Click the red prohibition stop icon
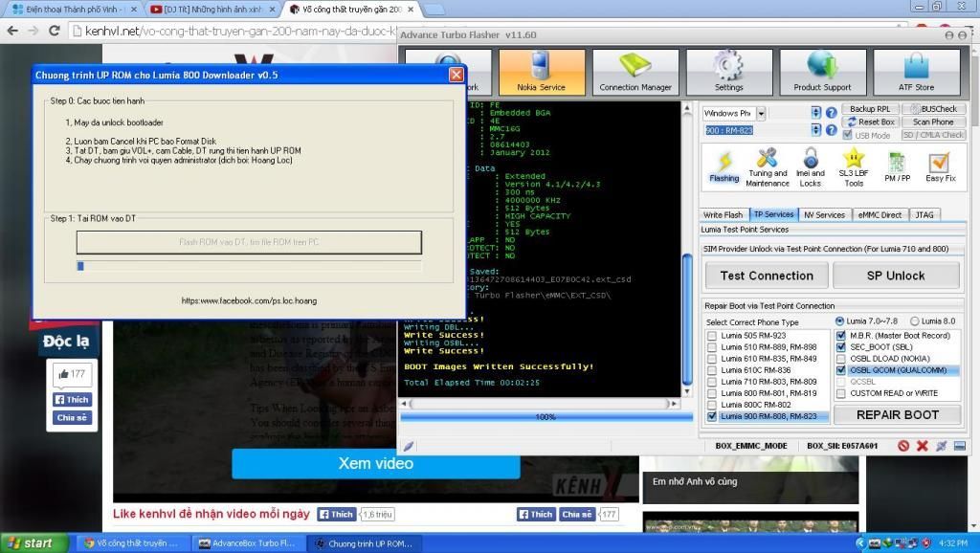The width and height of the screenshot is (980, 553). (x=903, y=446)
